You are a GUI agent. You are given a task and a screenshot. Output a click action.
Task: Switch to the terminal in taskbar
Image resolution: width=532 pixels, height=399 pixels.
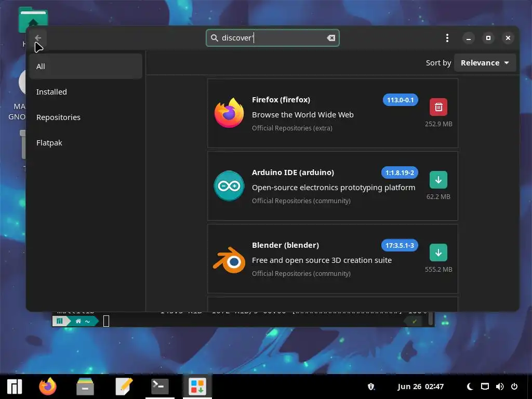pos(160,387)
